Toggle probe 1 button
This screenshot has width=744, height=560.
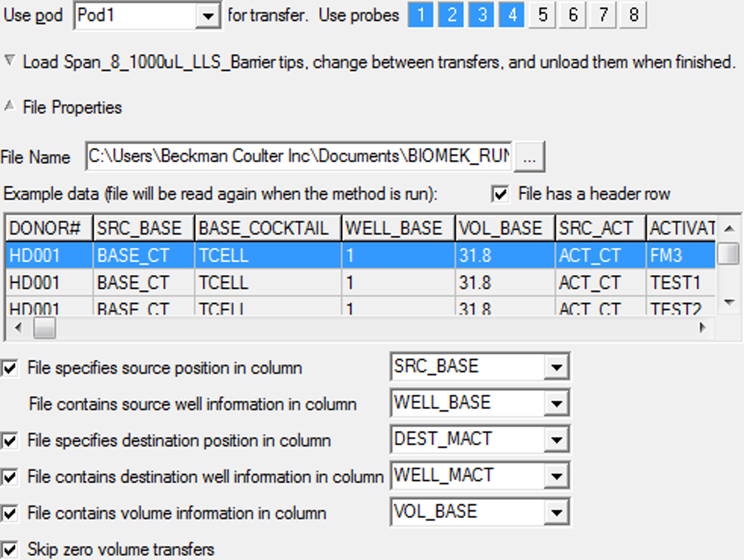[420, 15]
